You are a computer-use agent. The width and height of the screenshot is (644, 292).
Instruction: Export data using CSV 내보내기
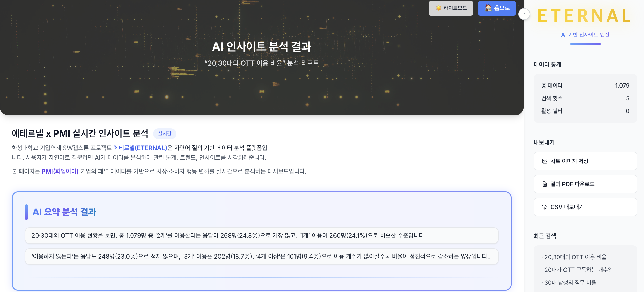coord(585,207)
